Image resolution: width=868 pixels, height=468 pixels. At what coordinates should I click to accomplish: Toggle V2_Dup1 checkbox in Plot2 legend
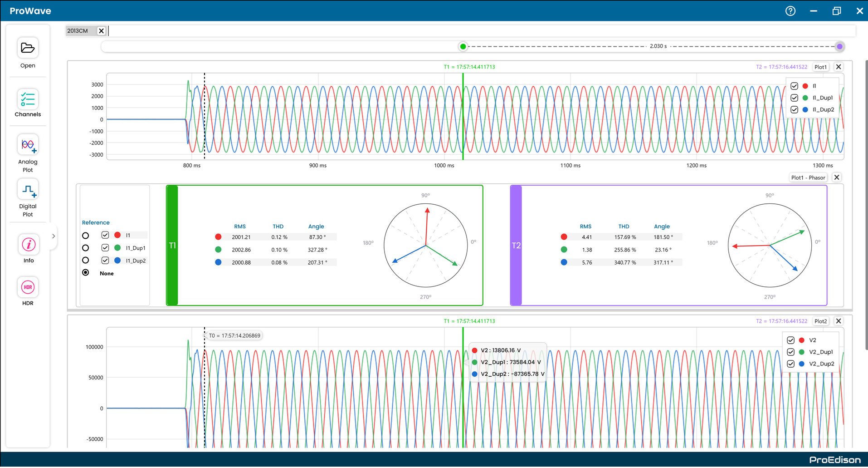coord(790,352)
